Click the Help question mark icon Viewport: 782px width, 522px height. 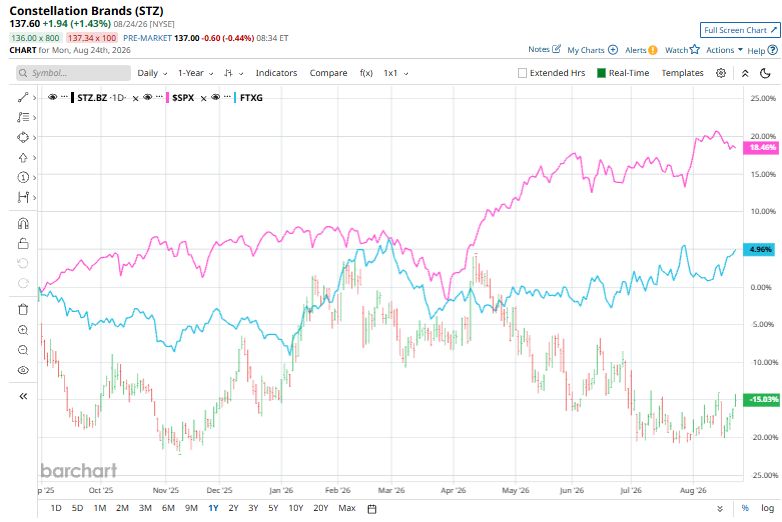click(773, 50)
